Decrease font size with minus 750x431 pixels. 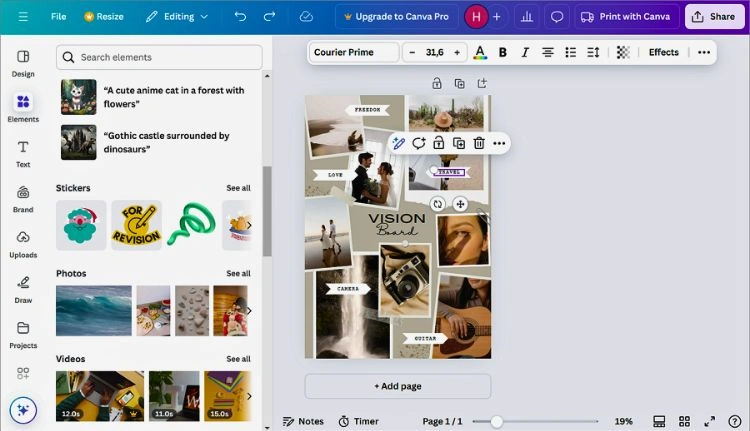(412, 53)
